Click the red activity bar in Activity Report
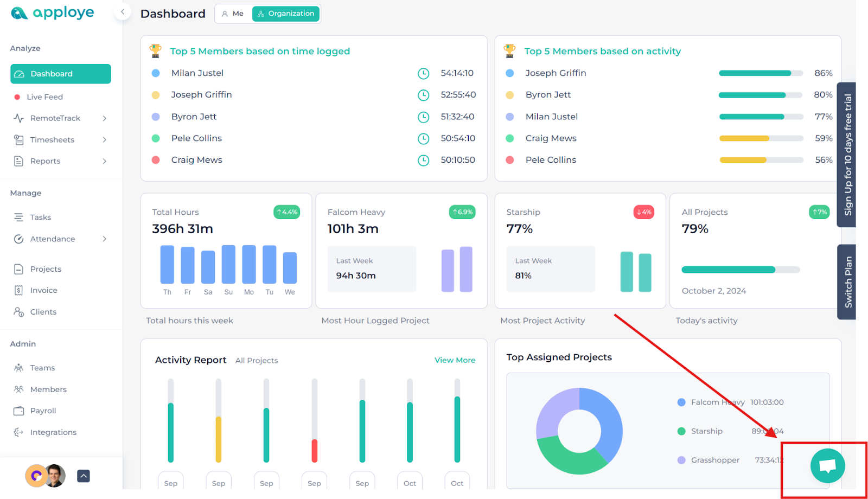Viewport: 868px width, 499px height. coord(314,451)
